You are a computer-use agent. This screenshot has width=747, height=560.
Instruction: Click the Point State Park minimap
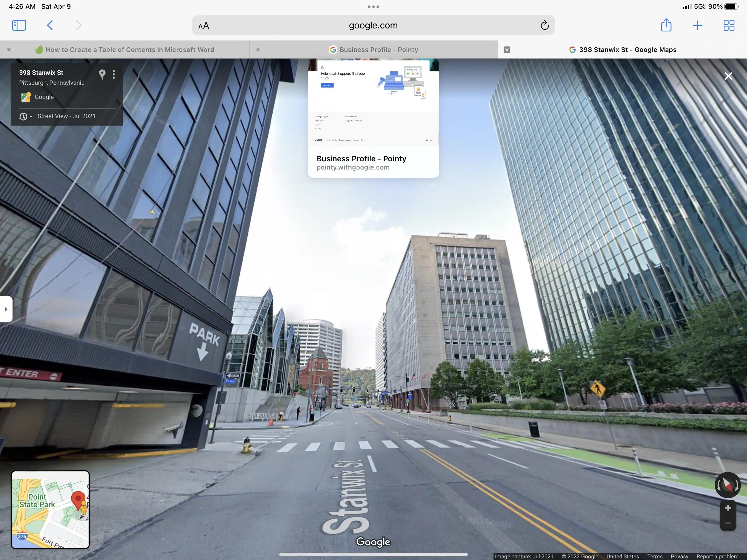tap(50, 509)
